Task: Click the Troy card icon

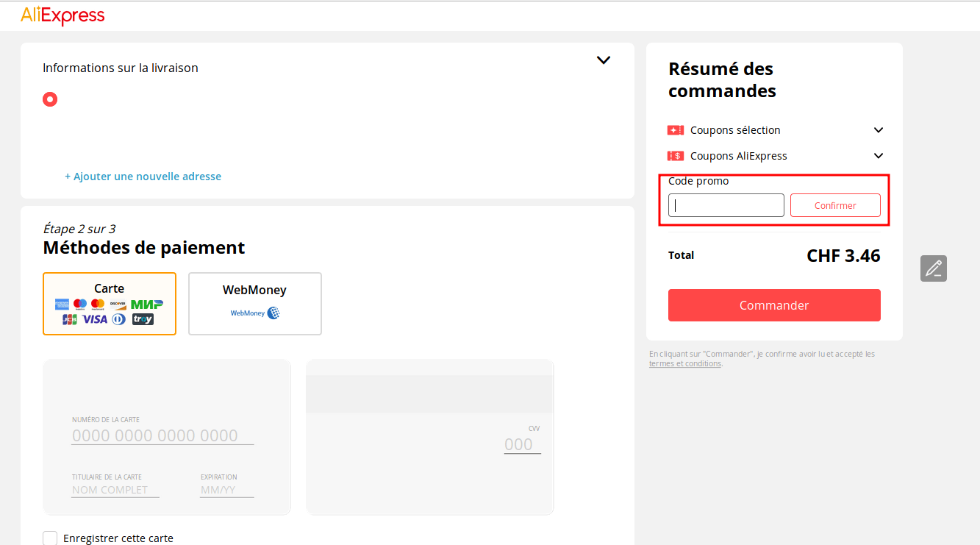Action: (143, 319)
